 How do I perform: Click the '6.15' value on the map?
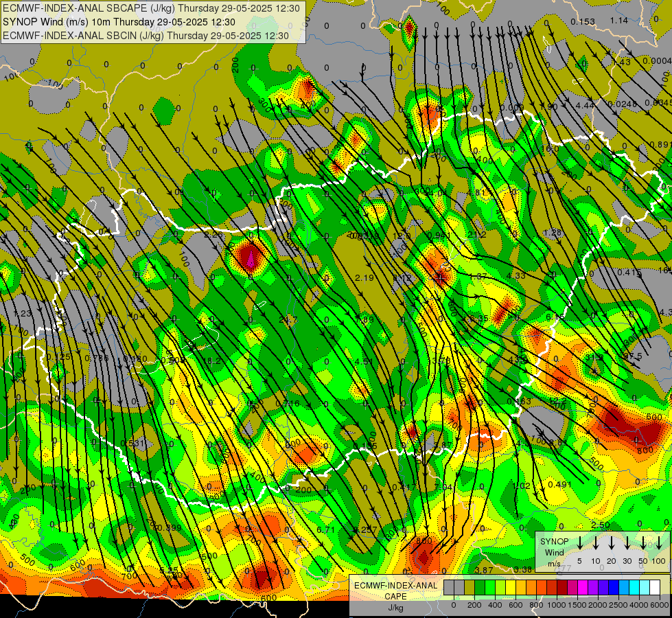(x=555, y=317)
